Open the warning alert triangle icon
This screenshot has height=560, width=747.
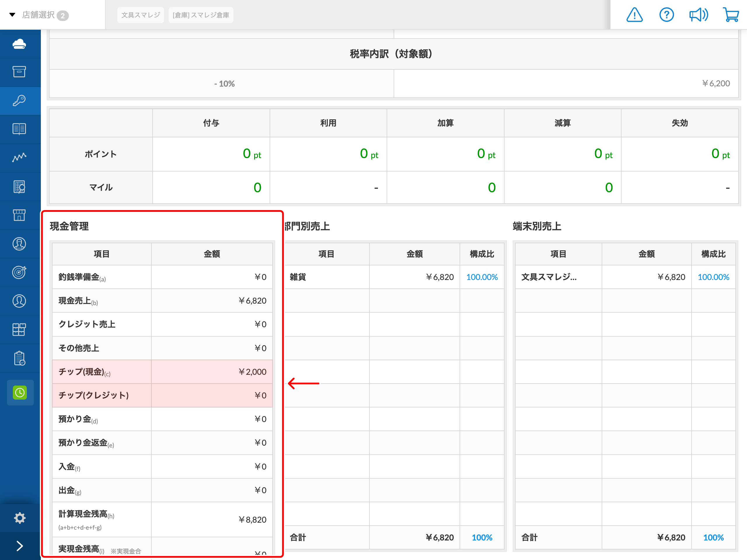635,15
